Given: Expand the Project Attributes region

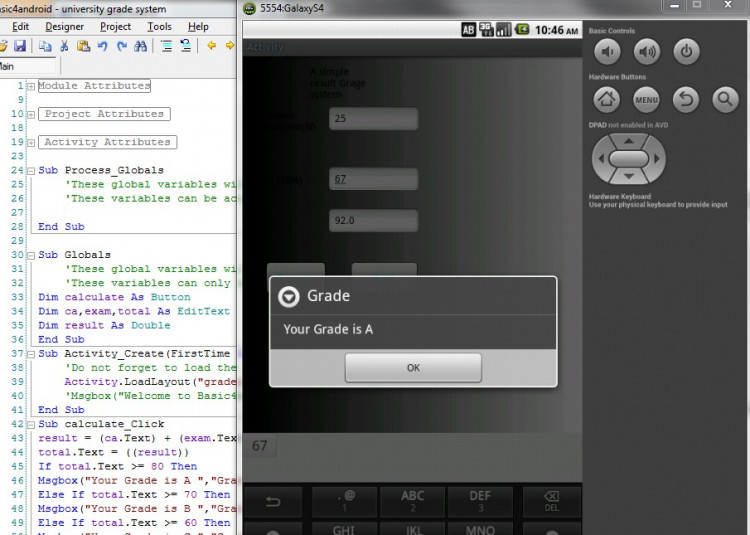Looking at the screenshot, I should coord(31,115).
